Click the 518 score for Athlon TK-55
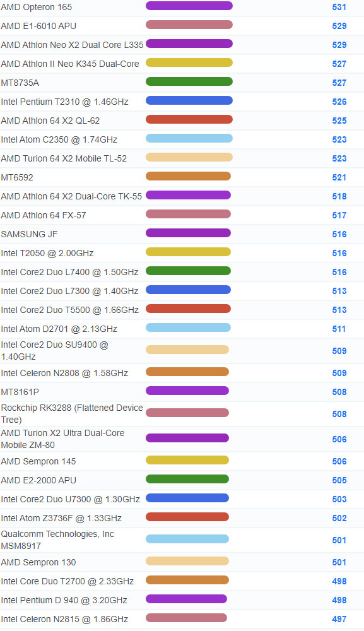Screen dimensions: 364x631 (x=339, y=196)
